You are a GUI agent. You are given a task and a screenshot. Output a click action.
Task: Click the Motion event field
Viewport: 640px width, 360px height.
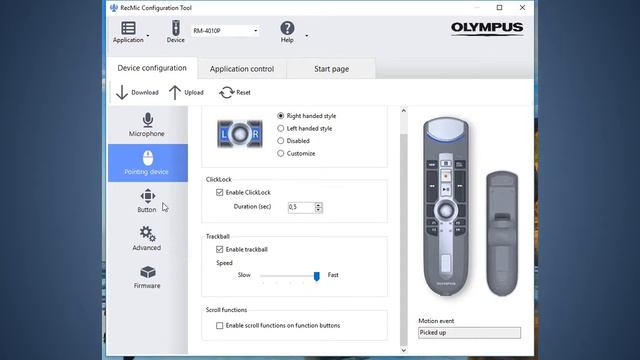point(469,333)
